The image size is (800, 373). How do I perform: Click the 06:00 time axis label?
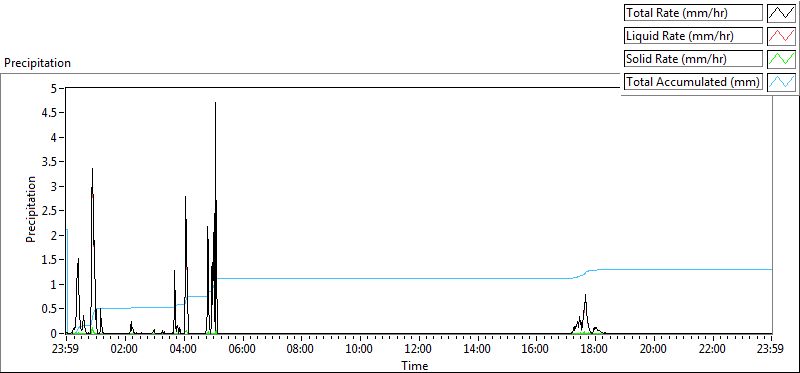click(x=243, y=350)
